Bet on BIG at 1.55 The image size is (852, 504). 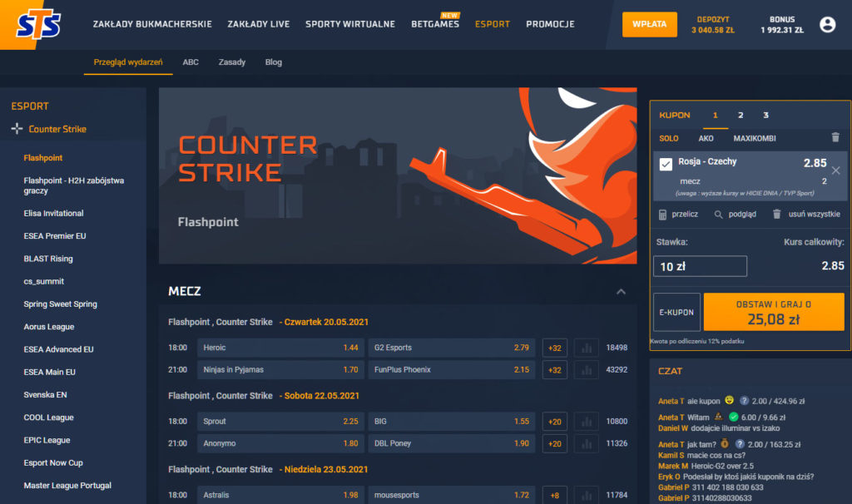[452, 422]
